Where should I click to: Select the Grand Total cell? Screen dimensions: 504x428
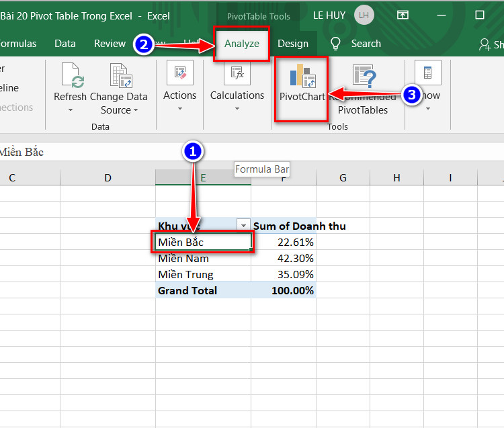(x=203, y=290)
